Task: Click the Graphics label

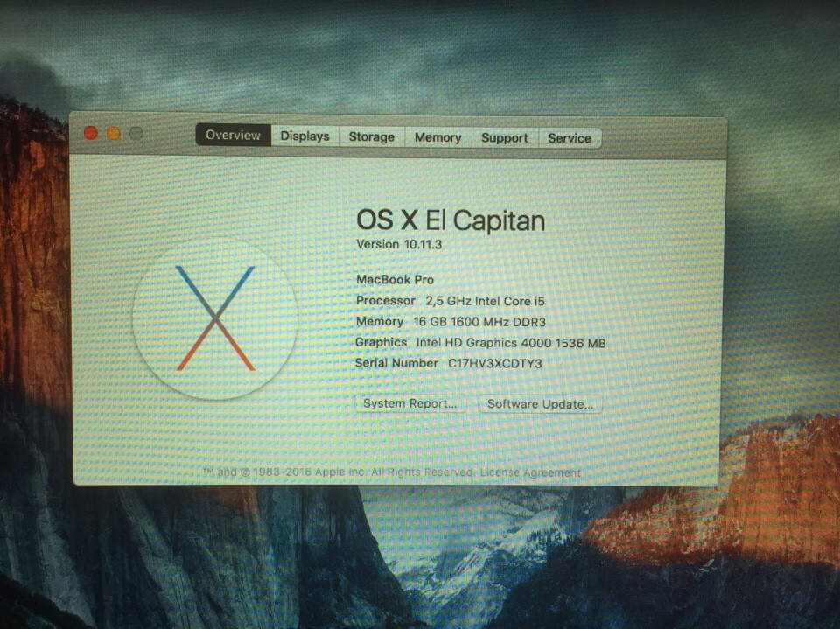Action: pyautogui.click(x=381, y=342)
